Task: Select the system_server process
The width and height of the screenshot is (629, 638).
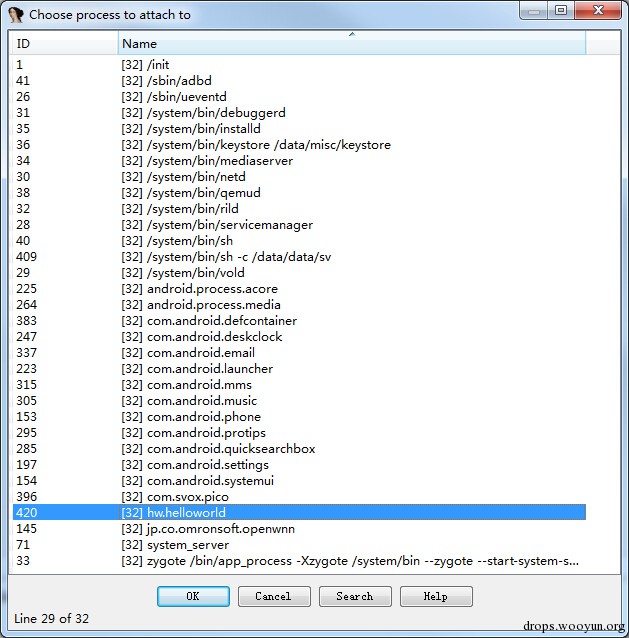Action: pos(299,545)
